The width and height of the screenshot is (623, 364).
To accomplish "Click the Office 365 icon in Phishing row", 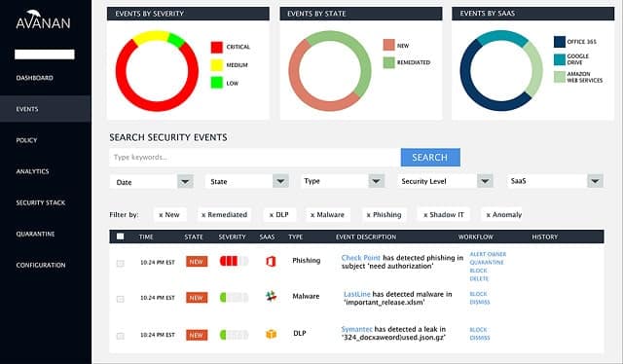I will [271, 261].
